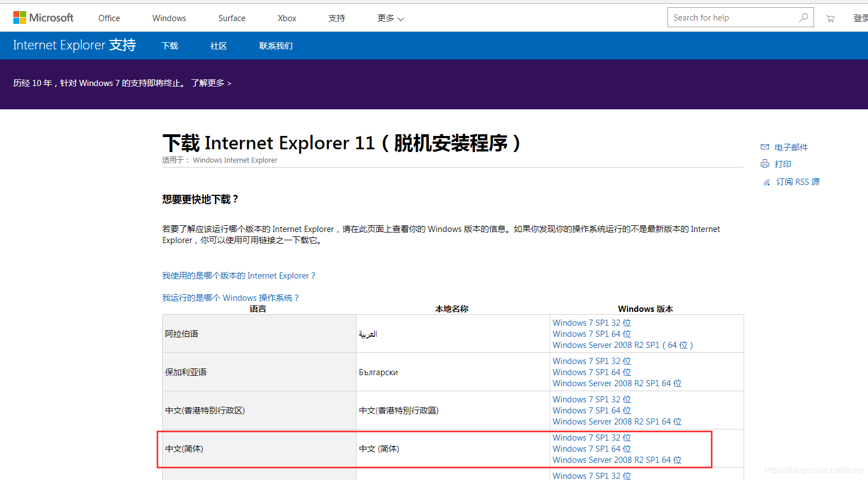
Task: Go to the 下载 tab
Action: [170, 46]
